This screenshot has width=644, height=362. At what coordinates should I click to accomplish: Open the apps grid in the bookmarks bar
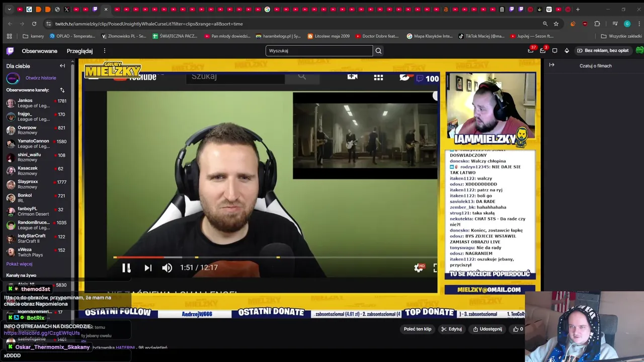(x=9, y=36)
